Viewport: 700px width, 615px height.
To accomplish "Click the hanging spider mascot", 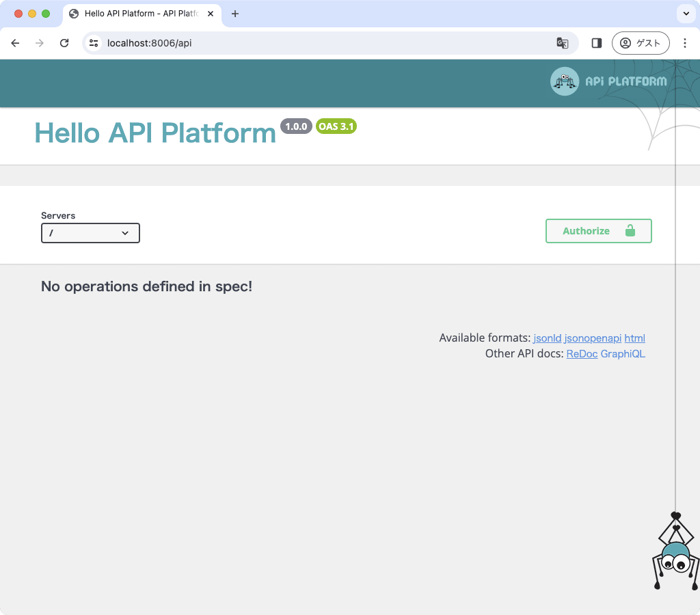I will pos(675,551).
